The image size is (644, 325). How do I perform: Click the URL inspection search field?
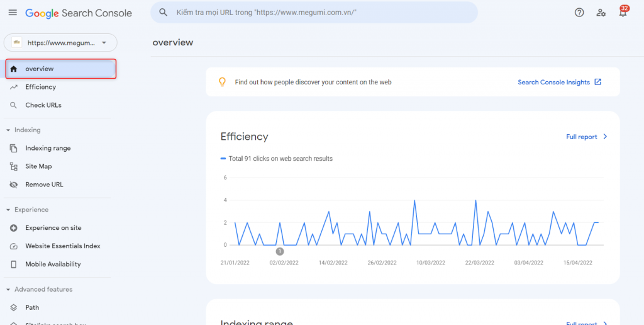314,13
